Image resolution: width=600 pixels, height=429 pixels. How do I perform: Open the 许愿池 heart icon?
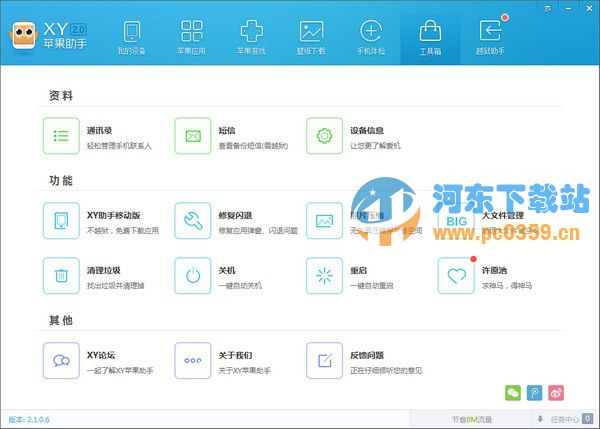[x=456, y=276]
